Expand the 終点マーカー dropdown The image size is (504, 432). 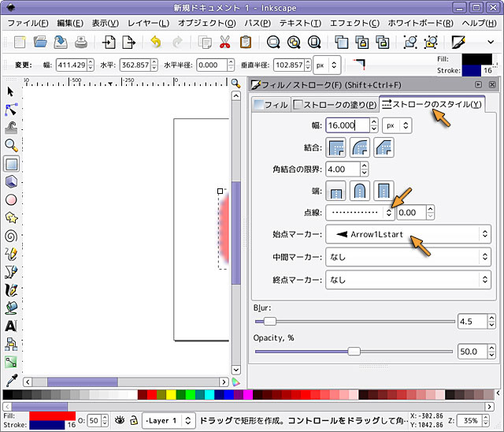tap(407, 280)
